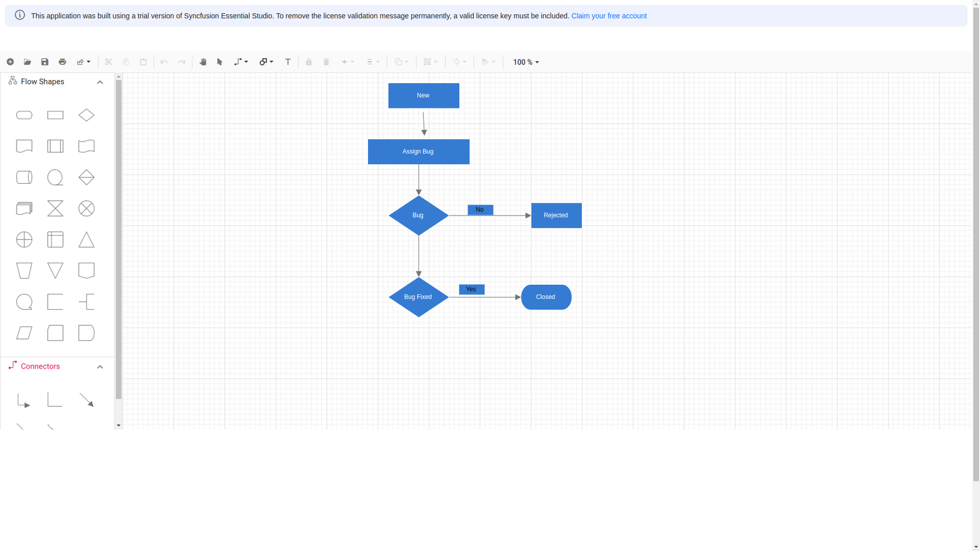Screen dimensions: 980x551
Task: Activate the pointer Select tool
Action: [220, 62]
